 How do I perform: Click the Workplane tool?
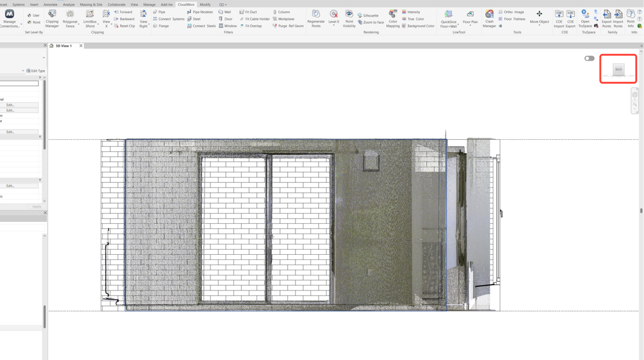[283, 19]
